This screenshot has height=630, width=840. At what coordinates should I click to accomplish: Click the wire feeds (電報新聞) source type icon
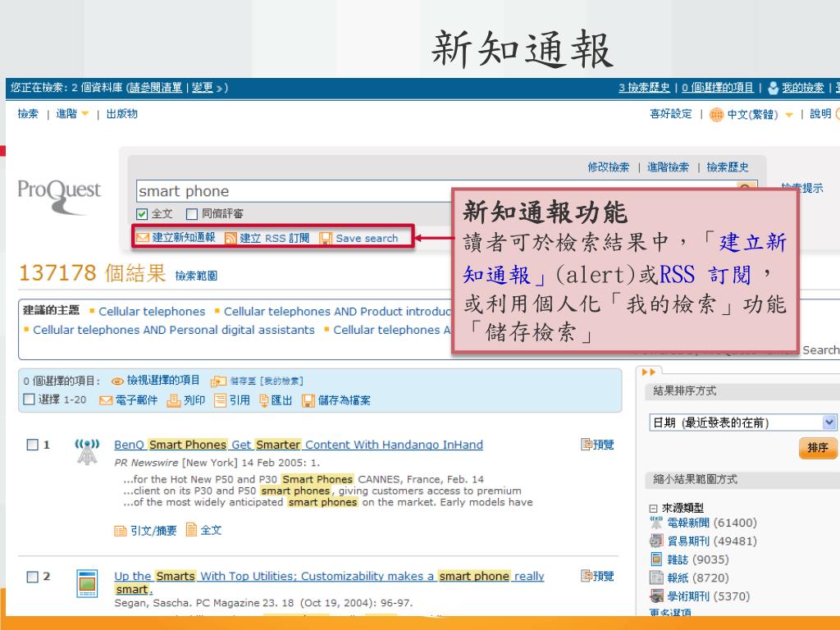point(656,523)
